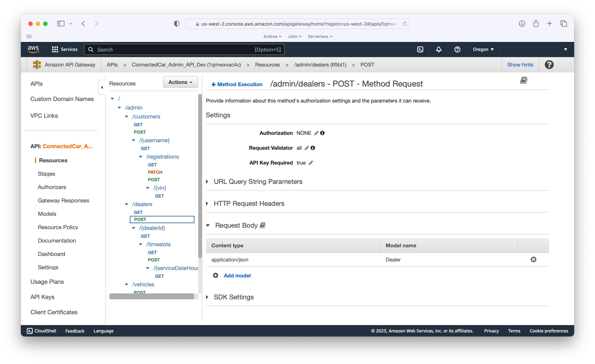The height and width of the screenshot is (364, 595).
Task: Click the Amazon API Gateway logo icon
Action: pos(37,65)
